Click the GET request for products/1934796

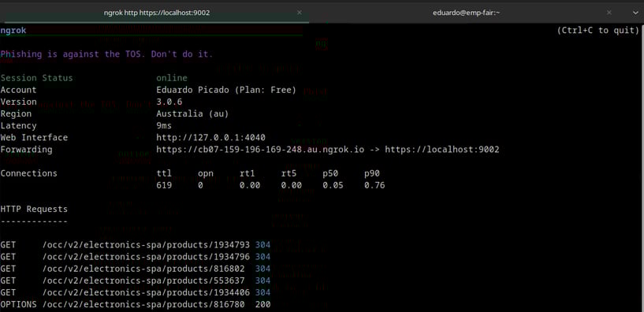coord(135,257)
